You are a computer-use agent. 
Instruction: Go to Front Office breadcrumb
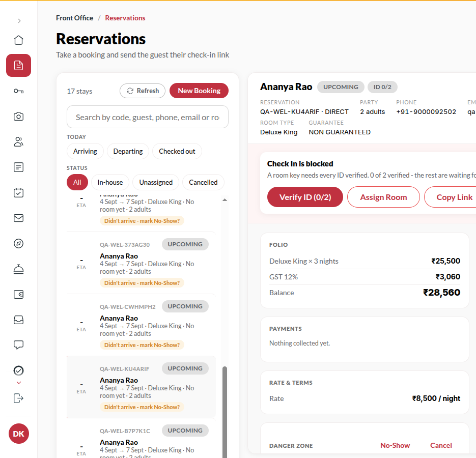pos(74,18)
